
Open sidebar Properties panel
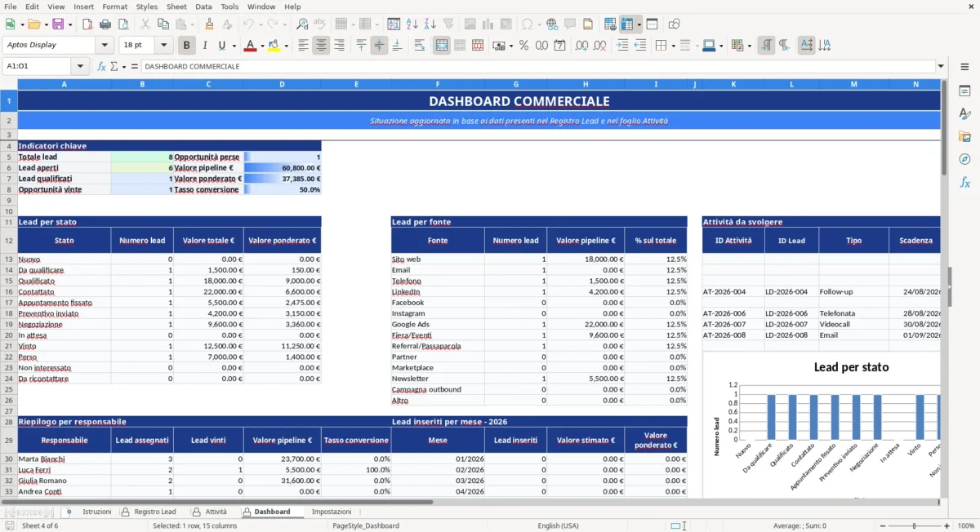pyautogui.click(x=964, y=91)
